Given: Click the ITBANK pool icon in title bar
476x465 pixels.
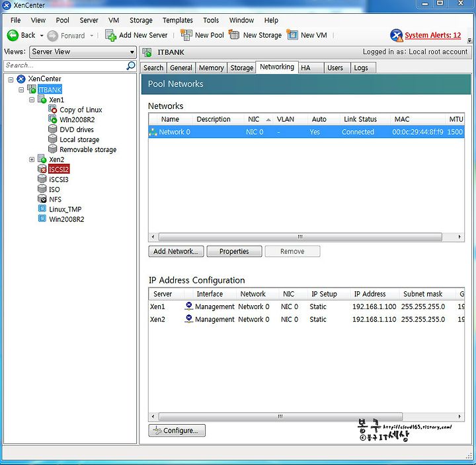Looking at the screenshot, I should [147, 52].
